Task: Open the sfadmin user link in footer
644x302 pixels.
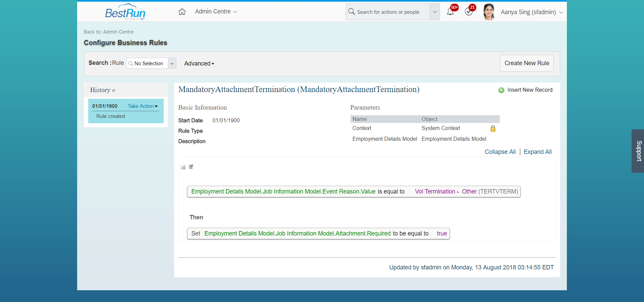Action: 431,267
